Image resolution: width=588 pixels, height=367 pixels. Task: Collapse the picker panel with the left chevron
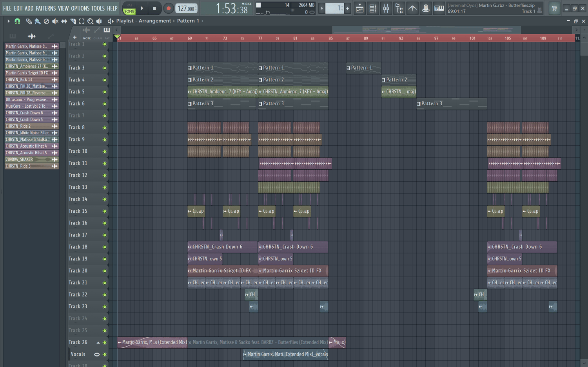116,30
